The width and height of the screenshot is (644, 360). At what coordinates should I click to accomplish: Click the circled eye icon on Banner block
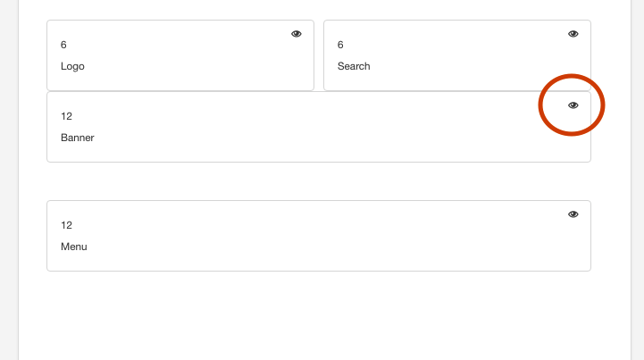coord(573,105)
